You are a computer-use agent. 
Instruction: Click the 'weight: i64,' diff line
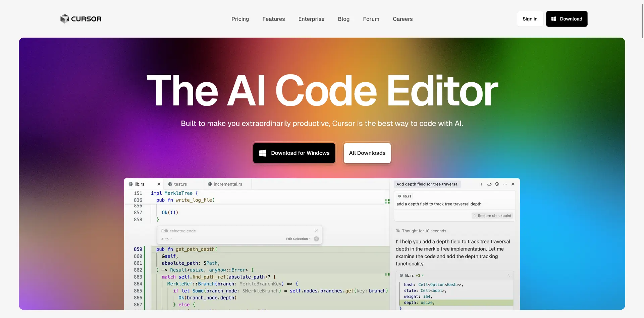[x=418, y=297]
